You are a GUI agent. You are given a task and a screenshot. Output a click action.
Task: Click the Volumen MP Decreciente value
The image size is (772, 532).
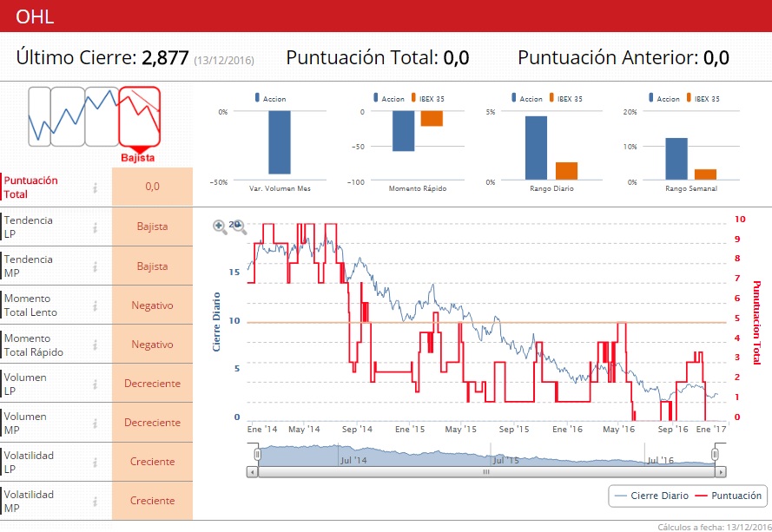(152, 423)
